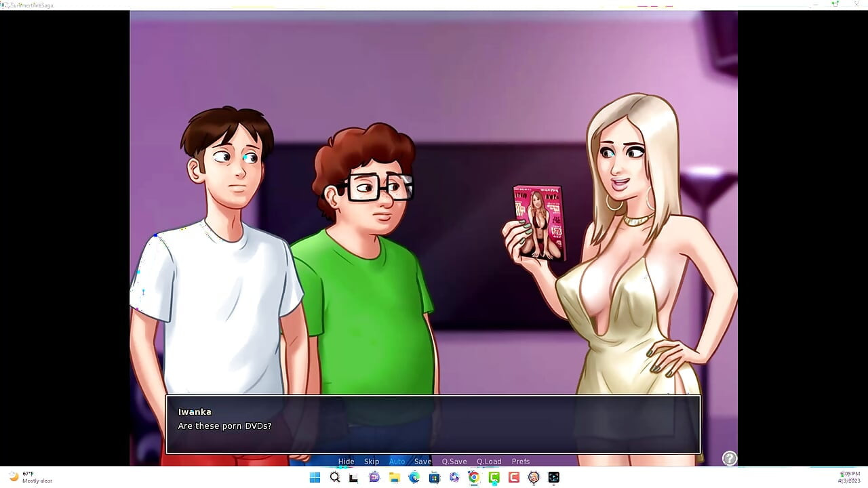Open Microsoft Store from taskbar
This screenshot has height=488, width=868.
tap(434, 478)
